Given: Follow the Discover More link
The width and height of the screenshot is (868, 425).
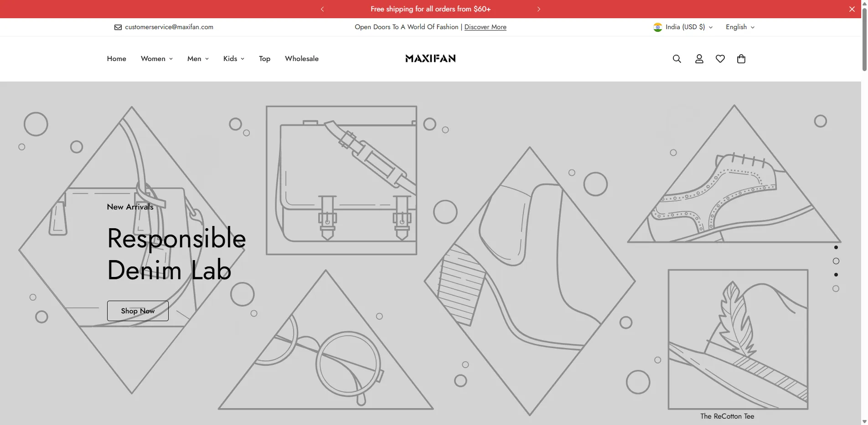Looking at the screenshot, I should 485,27.
